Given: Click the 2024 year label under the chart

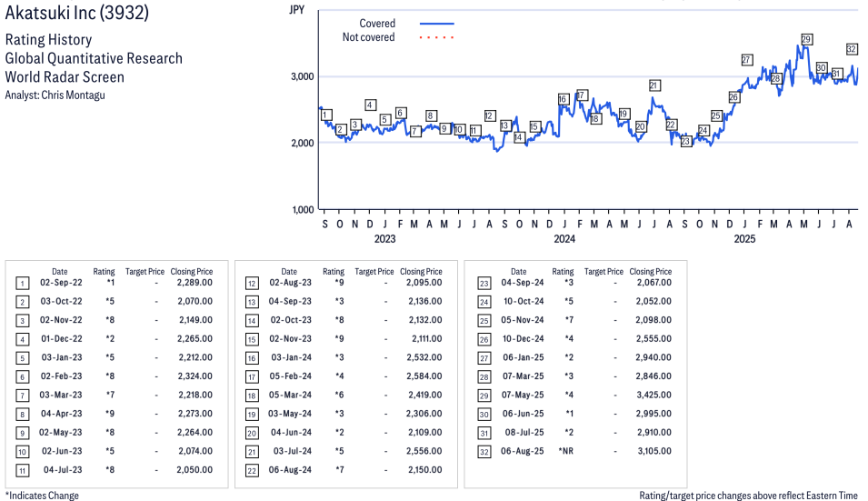Looking at the screenshot, I should tap(564, 238).
